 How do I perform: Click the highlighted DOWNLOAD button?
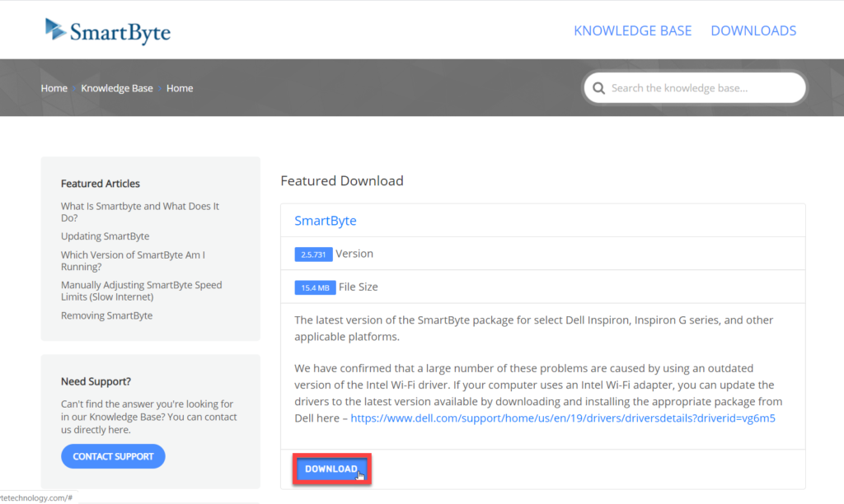coord(331,468)
